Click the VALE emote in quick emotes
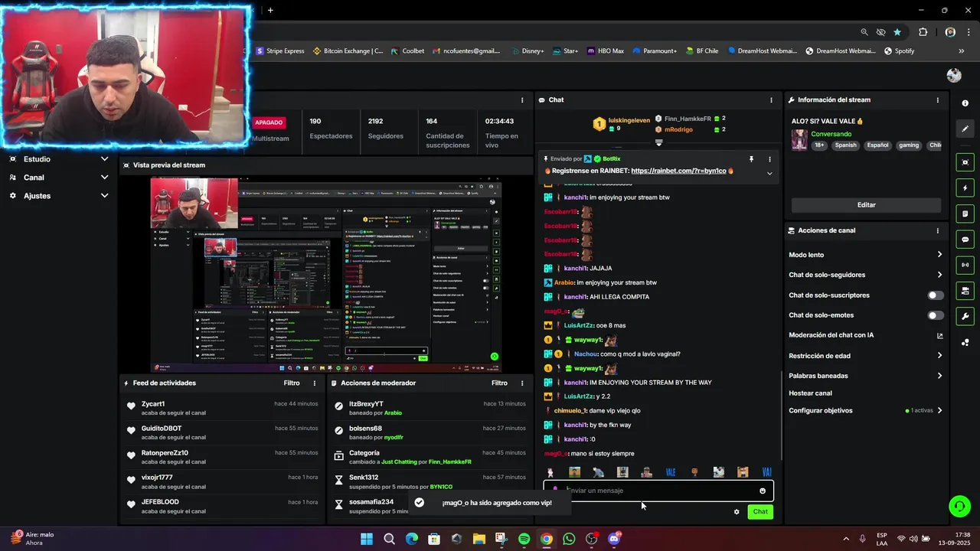The width and height of the screenshot is (980, 551). (x=671, y=472)
